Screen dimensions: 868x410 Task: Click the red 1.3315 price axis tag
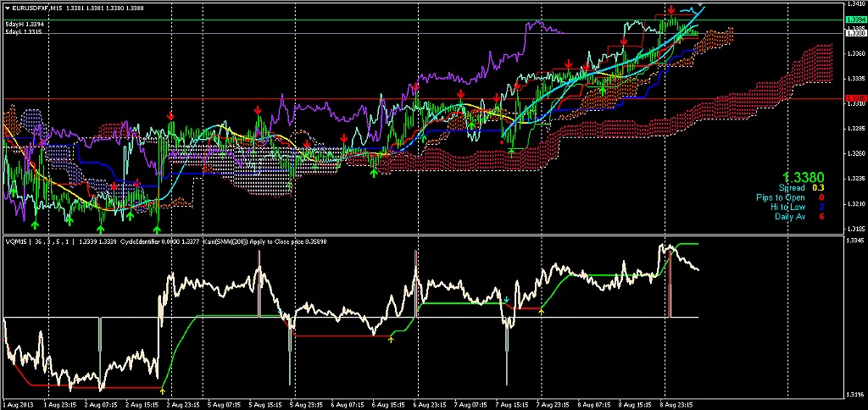point(854,99)
